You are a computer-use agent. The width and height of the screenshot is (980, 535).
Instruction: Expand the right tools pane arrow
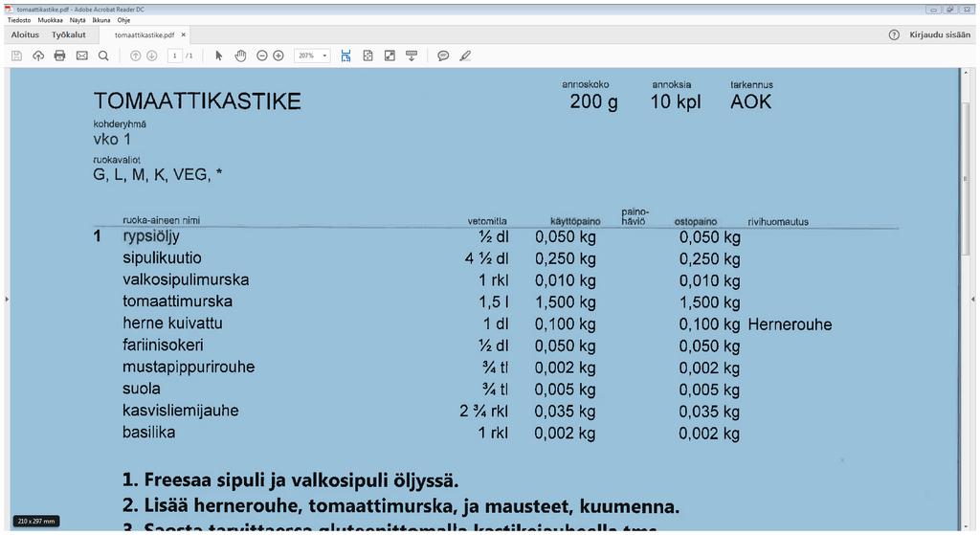(973, 300)
